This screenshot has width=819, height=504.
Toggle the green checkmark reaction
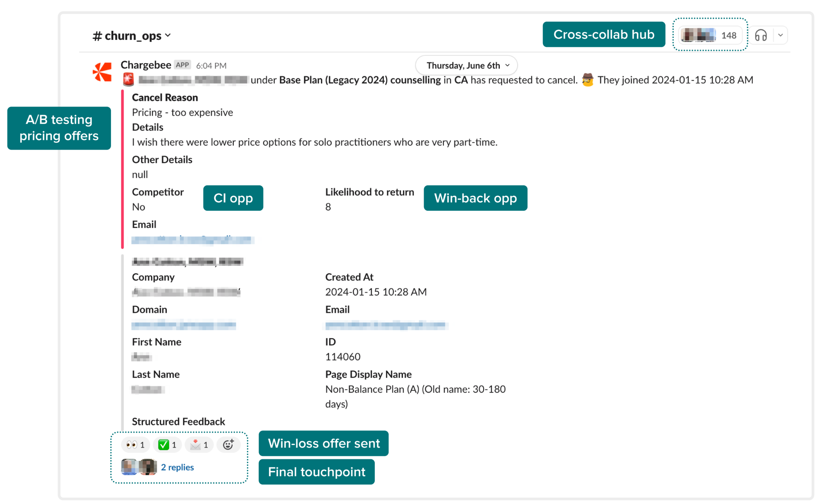[x=167, y=445]
